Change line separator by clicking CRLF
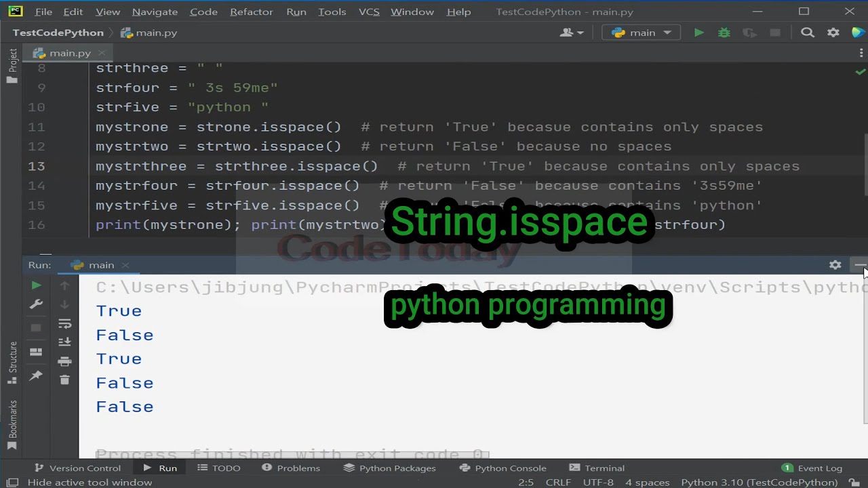The height and width of the screenshot is (488, 868). pyautogui.click(x=557, y=482)
